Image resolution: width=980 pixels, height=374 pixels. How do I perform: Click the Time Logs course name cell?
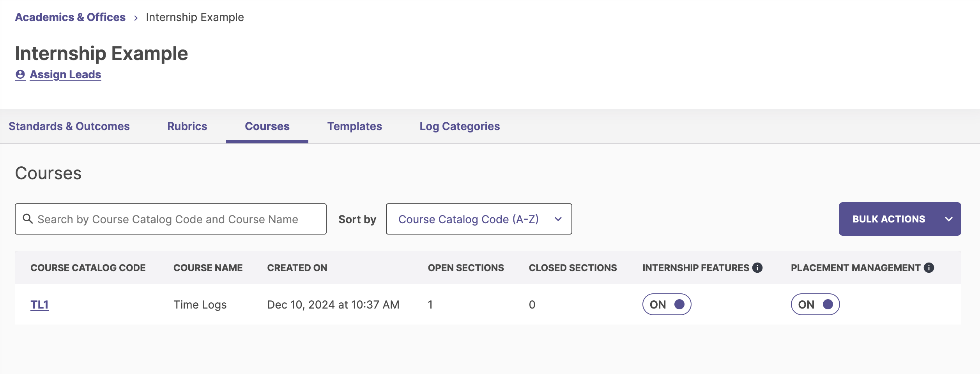(200, 305)
